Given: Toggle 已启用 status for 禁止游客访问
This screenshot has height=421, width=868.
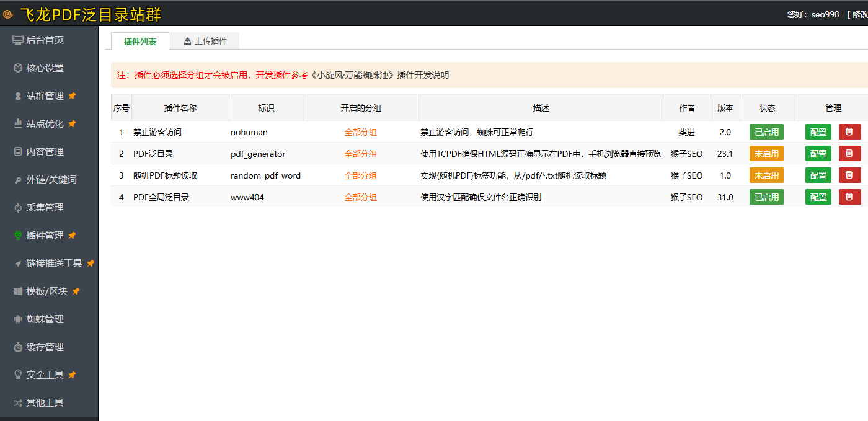Looking at the screenshot, I should point(766,131).
